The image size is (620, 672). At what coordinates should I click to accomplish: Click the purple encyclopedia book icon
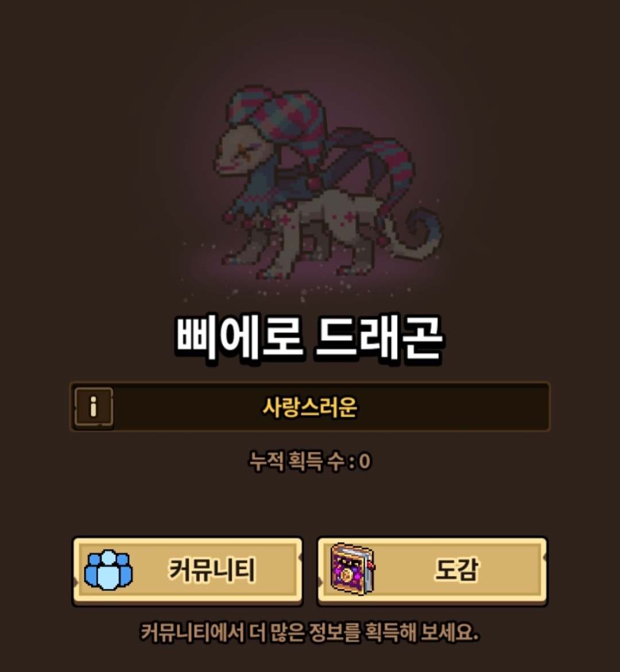coord(352,569)
